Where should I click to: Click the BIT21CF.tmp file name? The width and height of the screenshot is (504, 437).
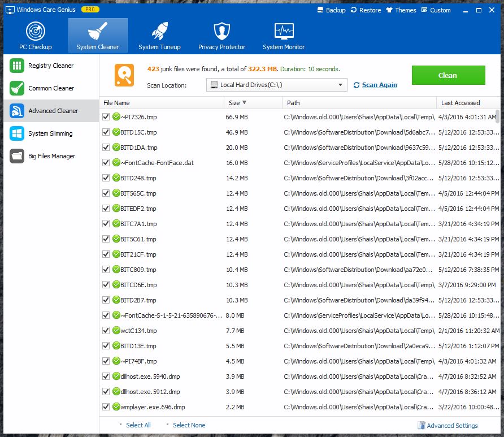(x=138, y=254)
